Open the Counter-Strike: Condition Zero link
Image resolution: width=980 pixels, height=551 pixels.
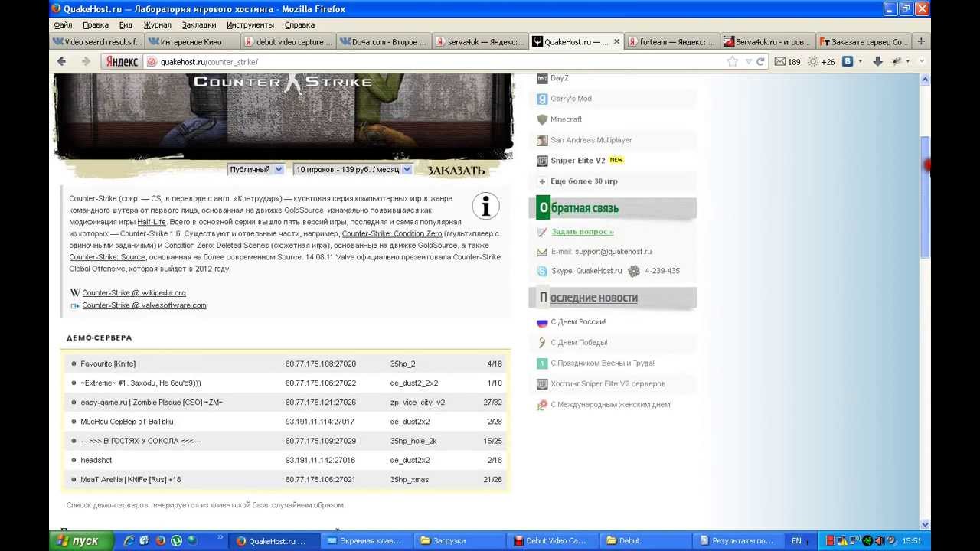(x=392, y=233)
